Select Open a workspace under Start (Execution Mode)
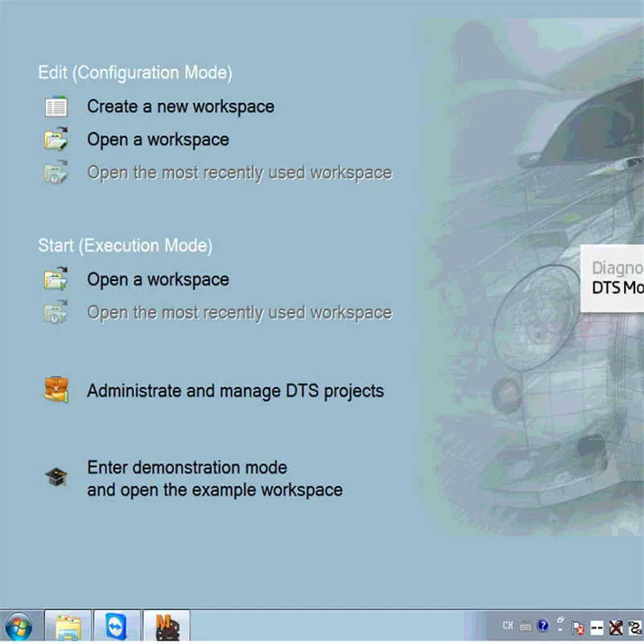 [158, 279]
